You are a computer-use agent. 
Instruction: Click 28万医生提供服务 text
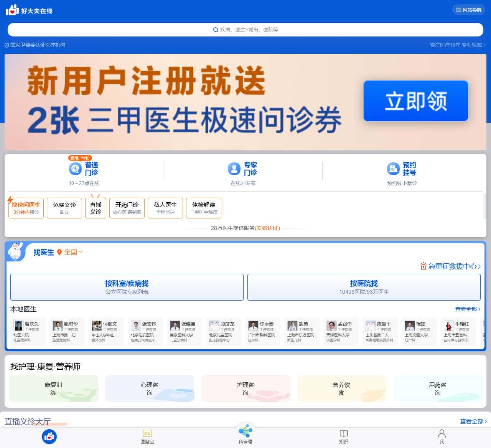coord(232,228)
